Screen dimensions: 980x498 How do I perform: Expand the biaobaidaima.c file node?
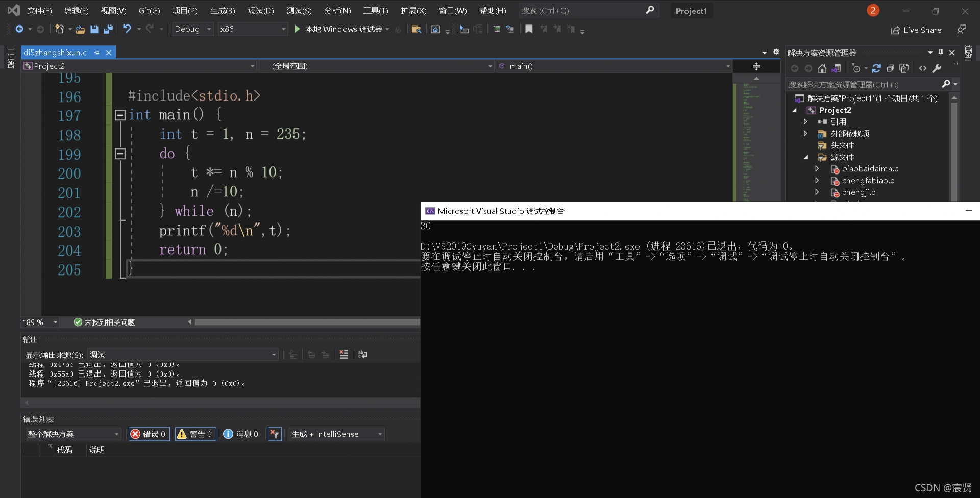(817, 169)
